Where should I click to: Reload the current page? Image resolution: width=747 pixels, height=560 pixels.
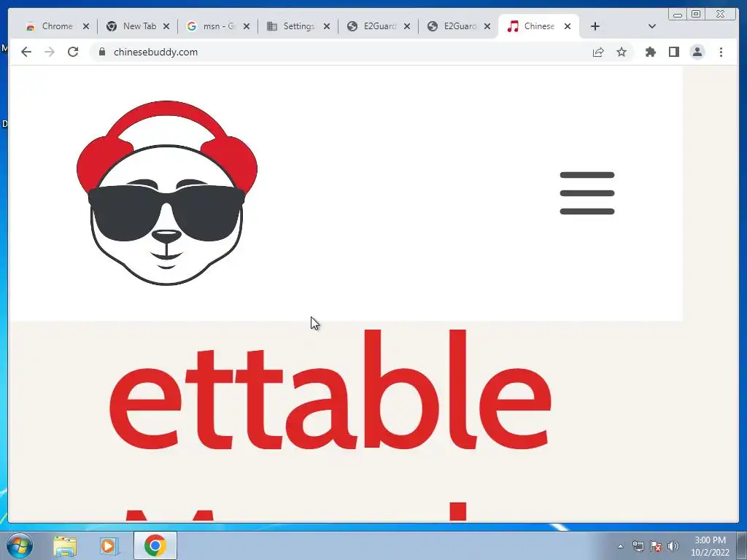73,52
